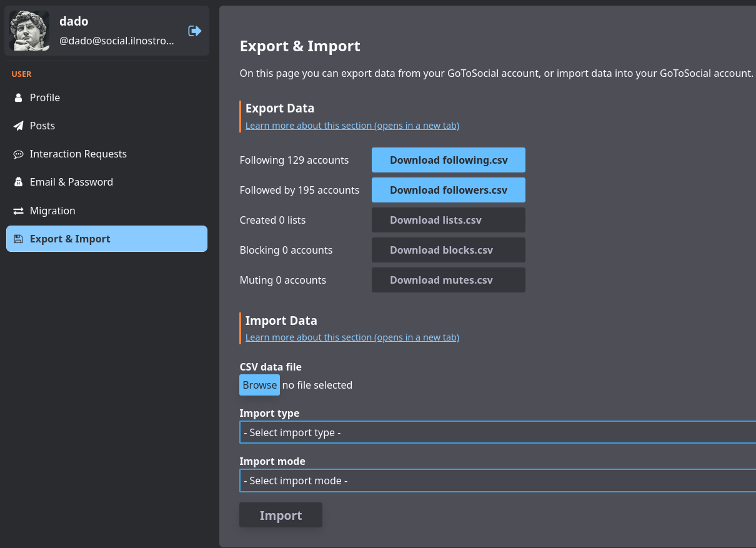Image resolution: width=756 pixels, height=548 pixels.
Task: Click the Posts paper plane icon
Action: pos(18,126)
